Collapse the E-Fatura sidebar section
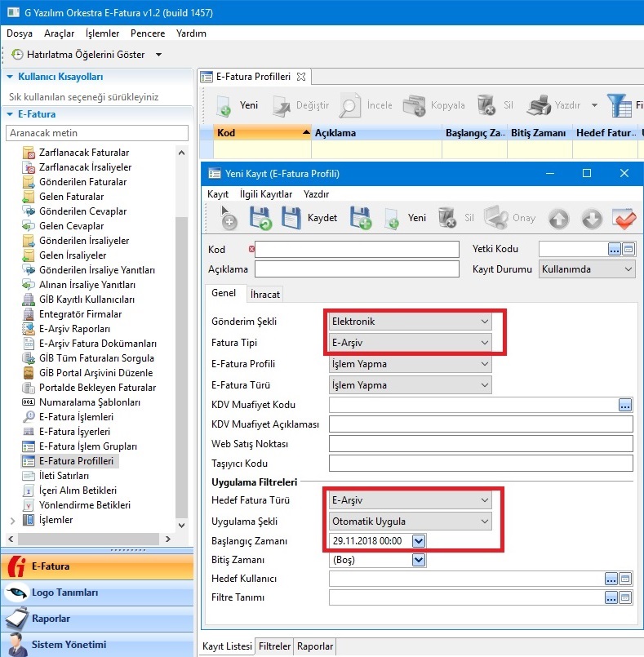 10,114
